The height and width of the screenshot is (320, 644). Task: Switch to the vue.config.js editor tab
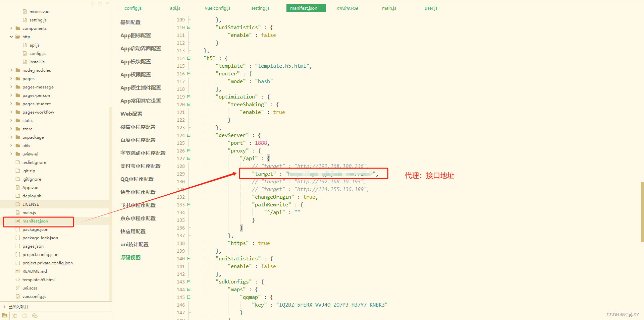click(218, 8)
